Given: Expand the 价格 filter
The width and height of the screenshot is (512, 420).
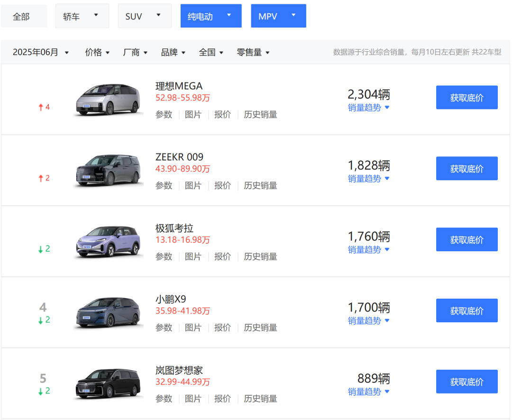Looking at the screenshot, I should tap(97, 52).
